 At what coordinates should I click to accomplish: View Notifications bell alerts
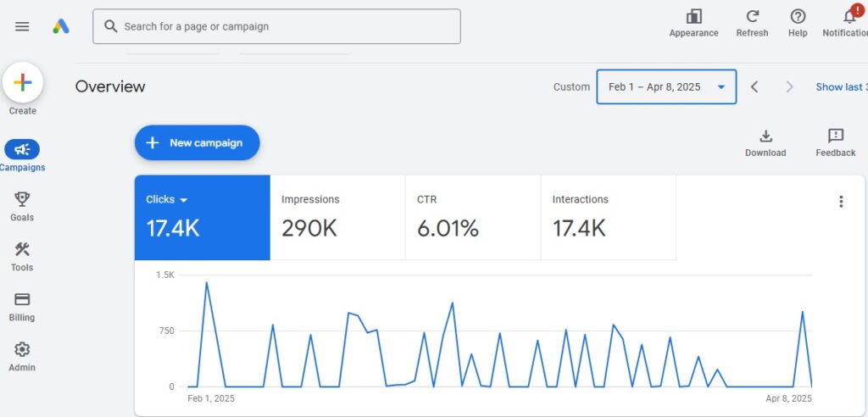[849, 17]
